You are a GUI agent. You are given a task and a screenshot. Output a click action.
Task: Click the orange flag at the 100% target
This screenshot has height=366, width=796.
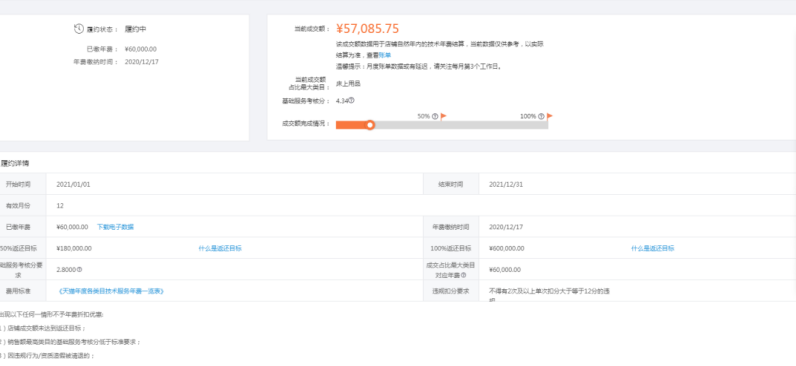(549, 116)
